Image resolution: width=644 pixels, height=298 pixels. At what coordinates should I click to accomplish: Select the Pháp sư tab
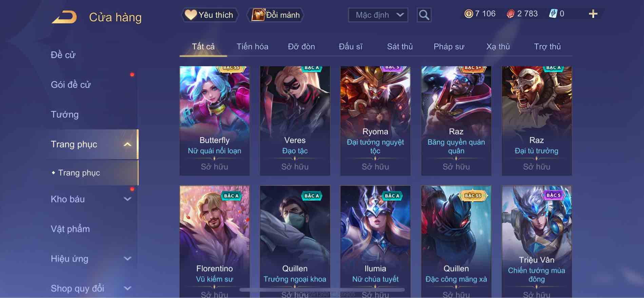[449, 46]
